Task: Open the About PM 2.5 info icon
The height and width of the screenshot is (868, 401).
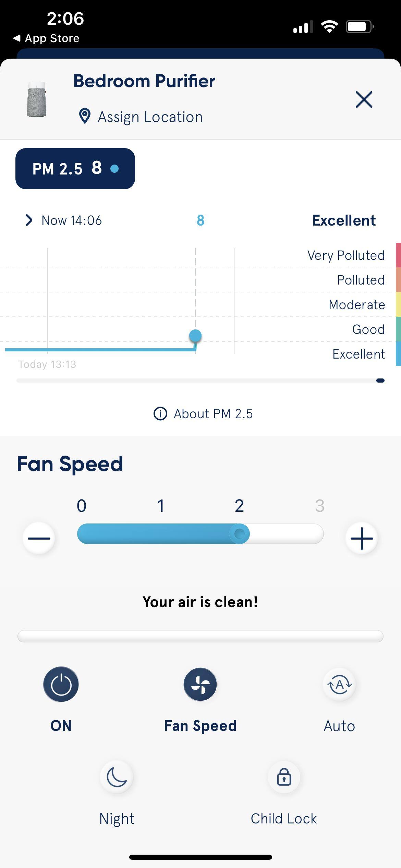Action: click(x=160, y=414)
